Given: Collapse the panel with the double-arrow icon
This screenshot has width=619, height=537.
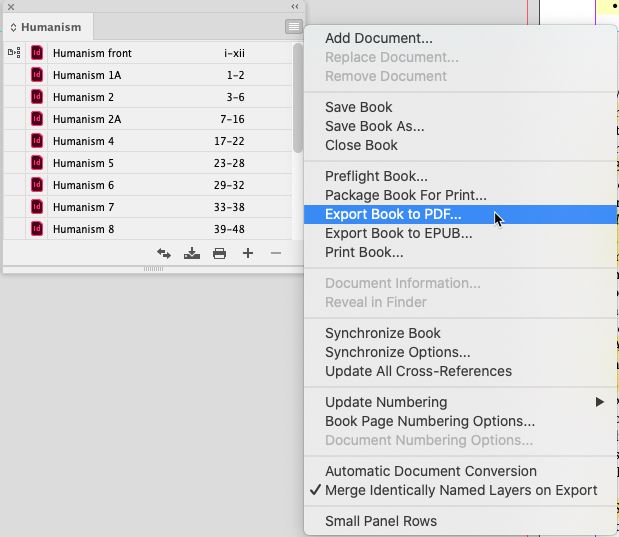Looking at the screenshot, I should coord(295,7).
